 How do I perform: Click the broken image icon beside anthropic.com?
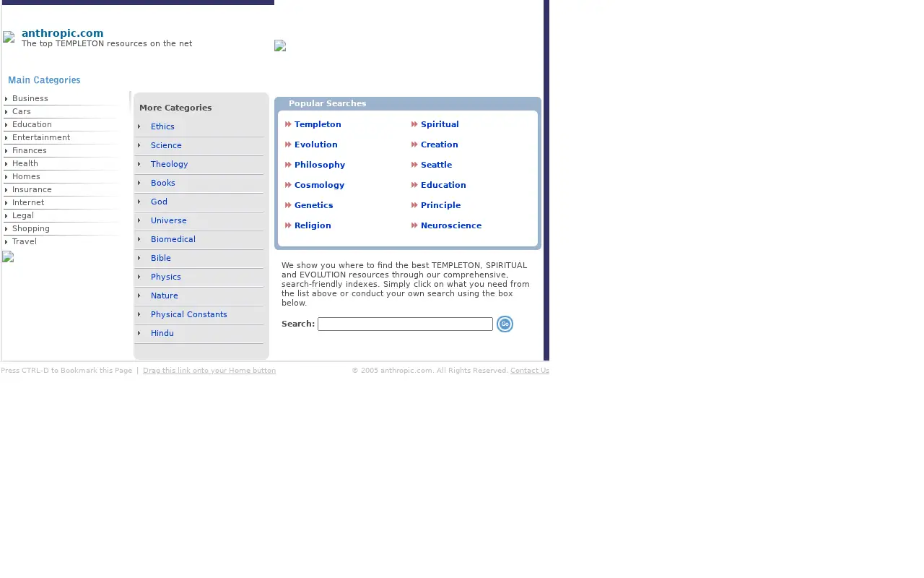pyautogui.click(x=9, y=38)
